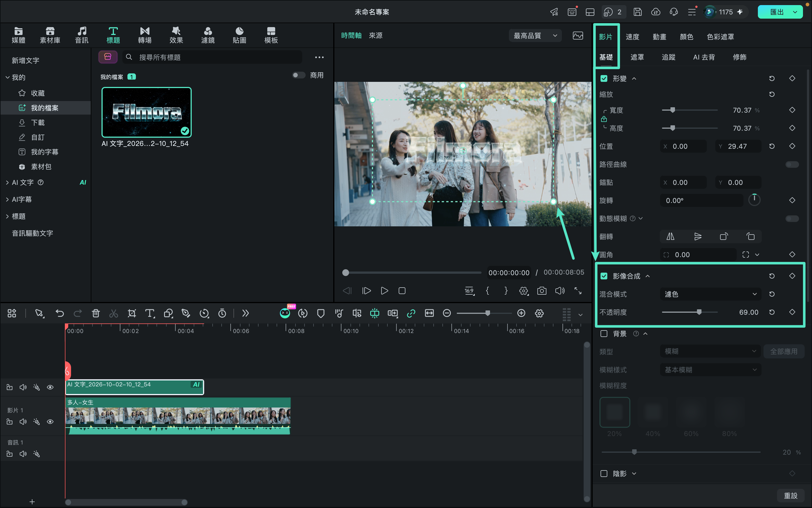Take a snapshot with the camera icon
Viewport: 812px width, 508px height.
tap(542, 291)
